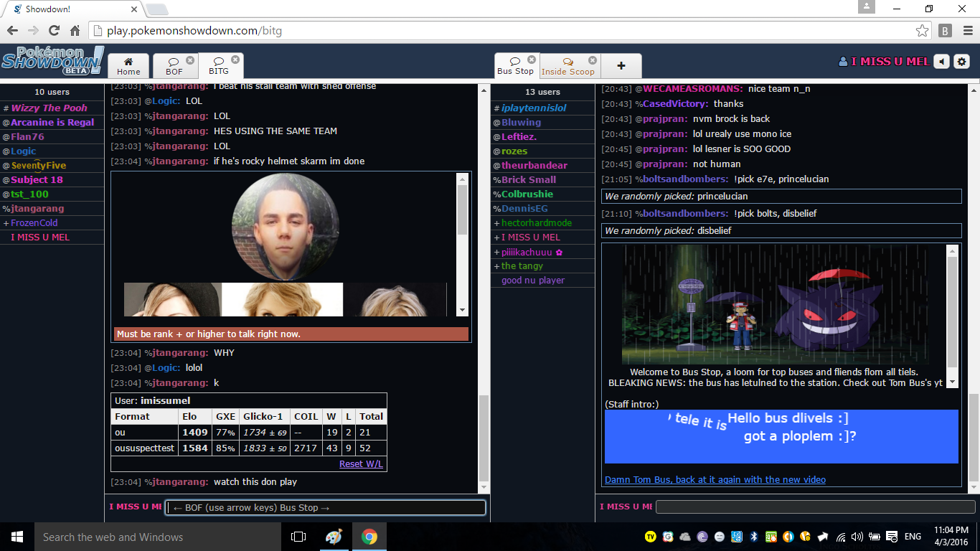Open the Options gear icon
Image resolution: width=980 pixels, height=551 pixels.
pyautogui.click(x=961, y=62)
